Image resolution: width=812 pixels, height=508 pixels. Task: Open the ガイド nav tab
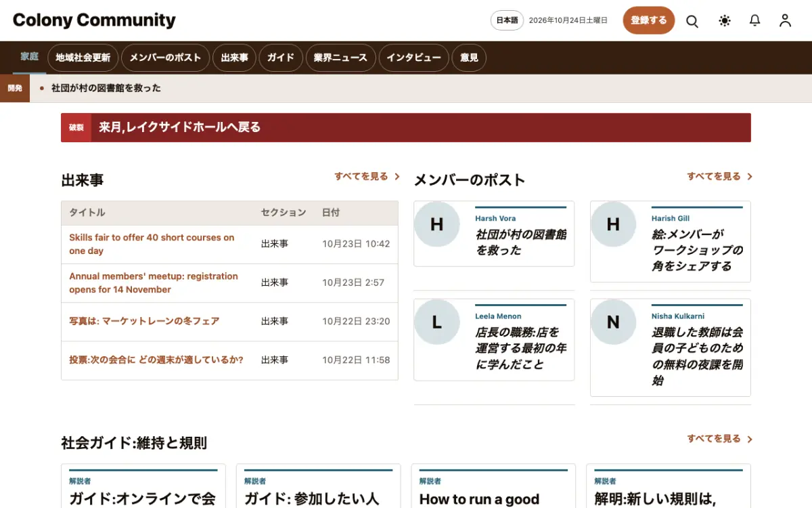click(281, 58)
